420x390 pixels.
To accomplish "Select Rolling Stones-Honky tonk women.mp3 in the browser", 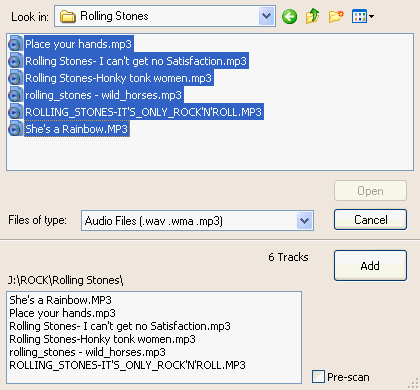I will click(118, 78).
